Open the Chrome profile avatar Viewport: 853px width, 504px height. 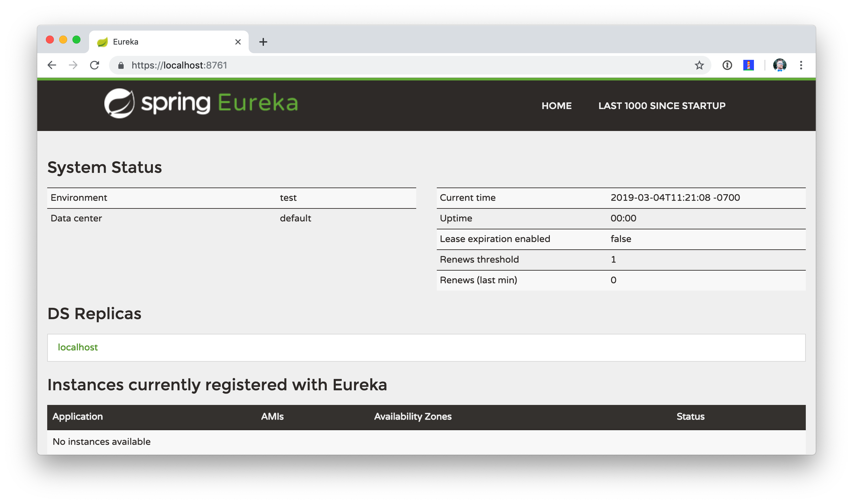780,65
